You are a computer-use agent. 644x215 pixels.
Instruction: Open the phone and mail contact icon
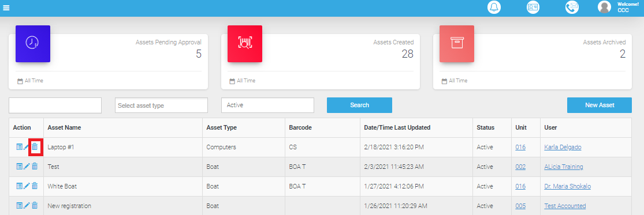point(572,7)
